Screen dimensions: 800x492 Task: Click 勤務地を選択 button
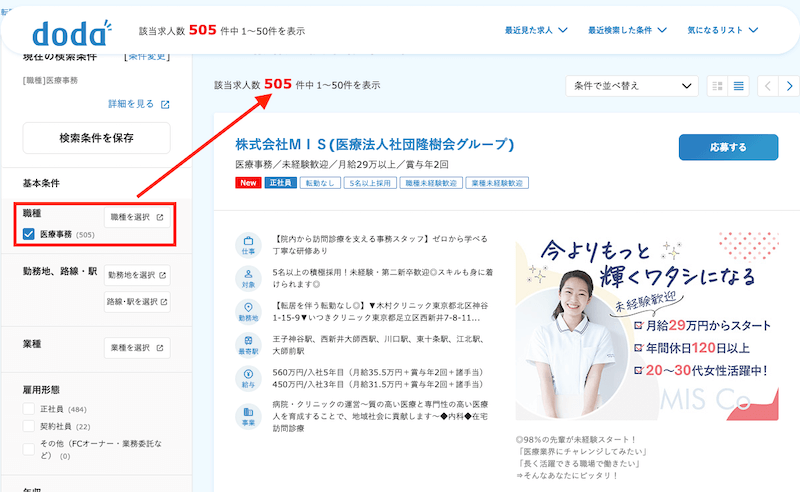coord(137,275)
